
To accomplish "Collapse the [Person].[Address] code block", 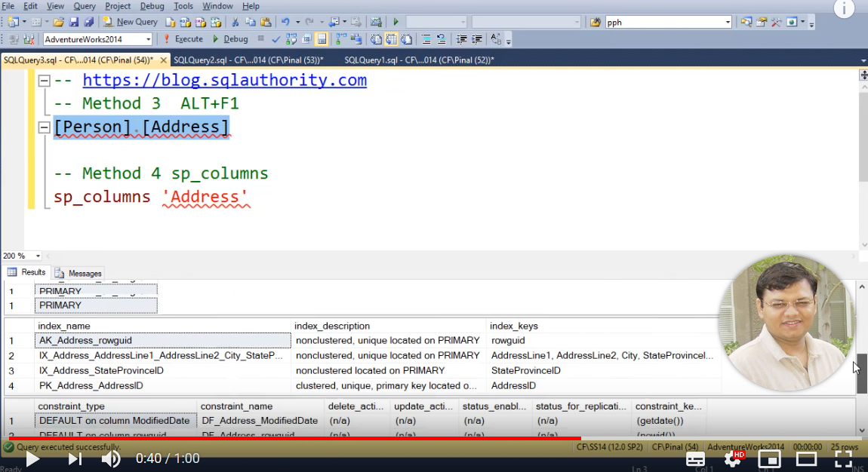I will click(45, 127).
